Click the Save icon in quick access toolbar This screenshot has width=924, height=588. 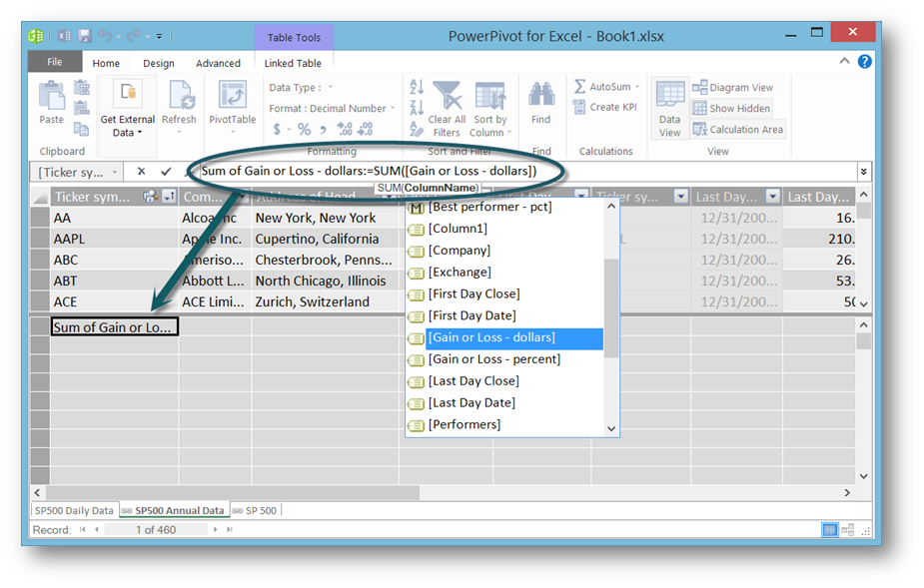pos(85,36)
